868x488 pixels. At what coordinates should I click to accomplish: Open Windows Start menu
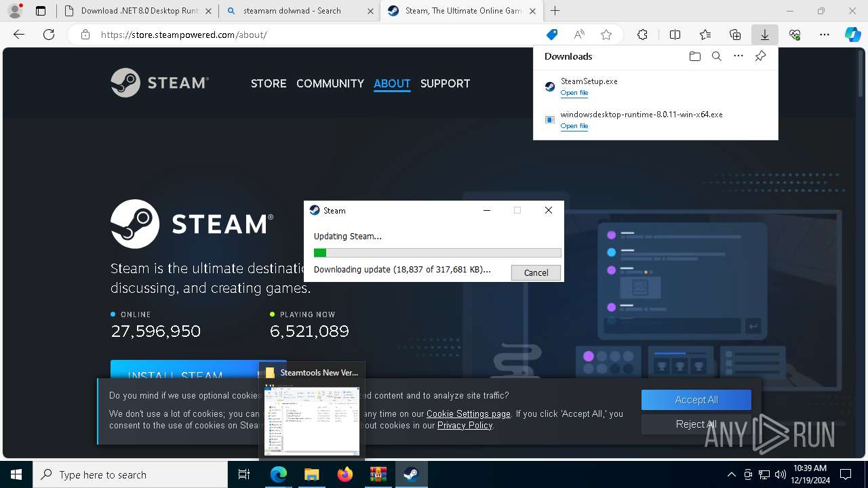[x=16, y=474]
